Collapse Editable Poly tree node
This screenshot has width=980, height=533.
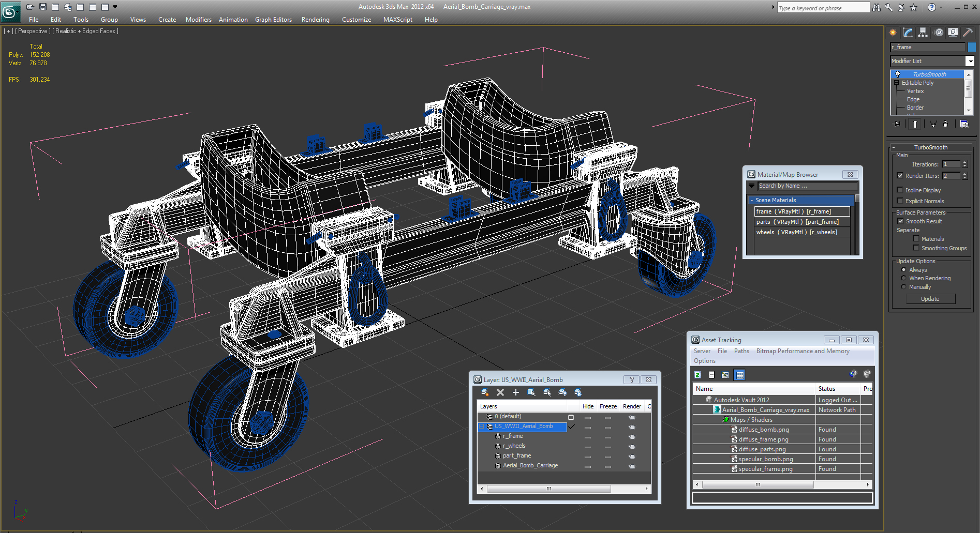897,83
